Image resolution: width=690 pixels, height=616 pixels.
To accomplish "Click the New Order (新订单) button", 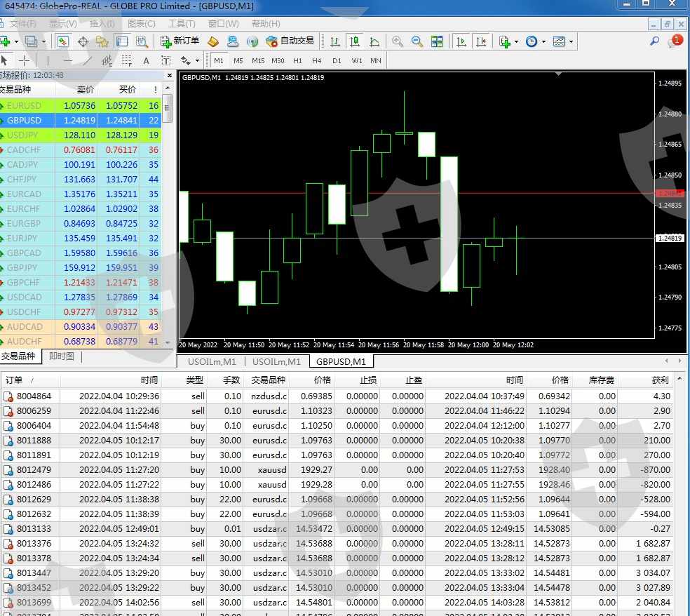I will coord(180,41).
